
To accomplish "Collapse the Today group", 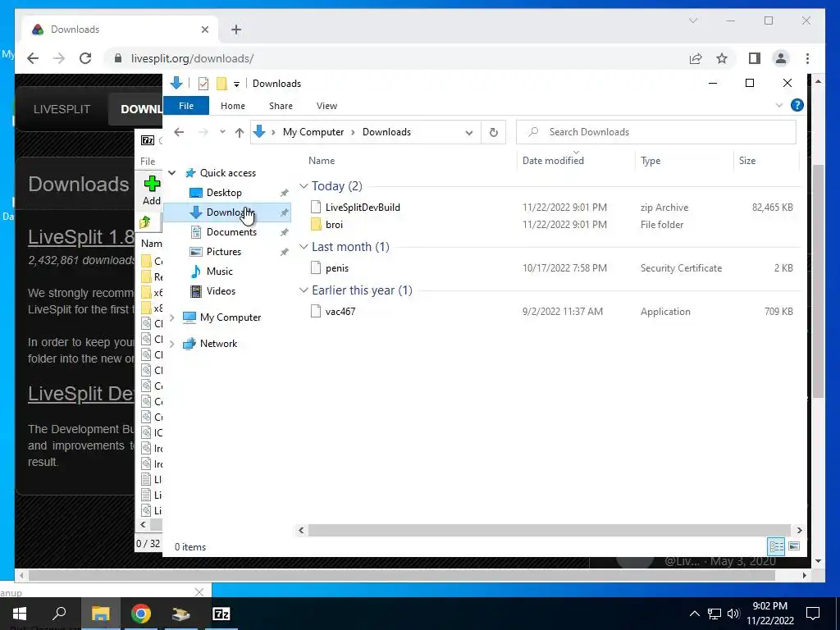I will pyautogui.click(x=304, y=186).
